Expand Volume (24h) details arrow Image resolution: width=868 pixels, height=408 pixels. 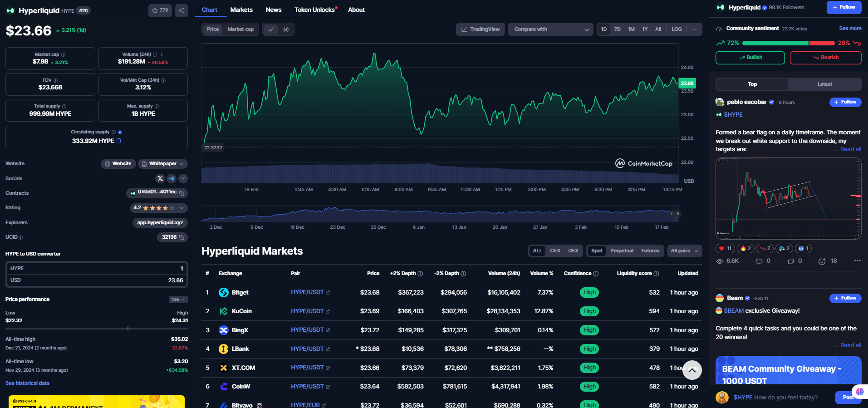(162, 54)
